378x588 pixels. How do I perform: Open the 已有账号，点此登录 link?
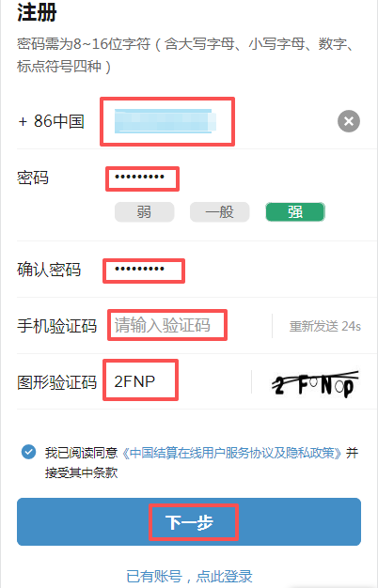point(189,576)
